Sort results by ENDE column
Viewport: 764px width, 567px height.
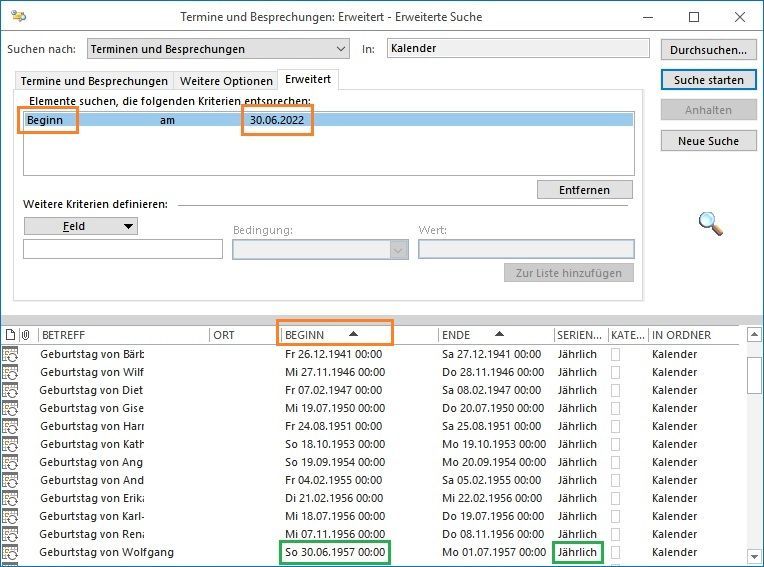(496, 335)
